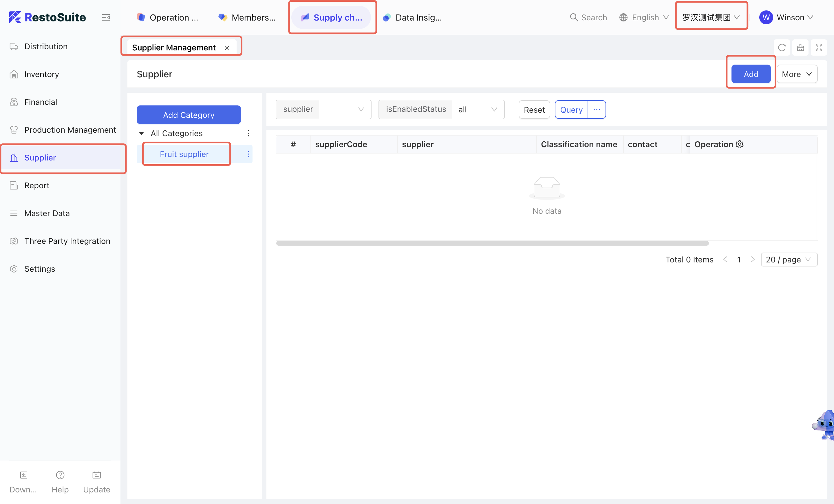Change the 20 / page size

(x=788, y=260)
